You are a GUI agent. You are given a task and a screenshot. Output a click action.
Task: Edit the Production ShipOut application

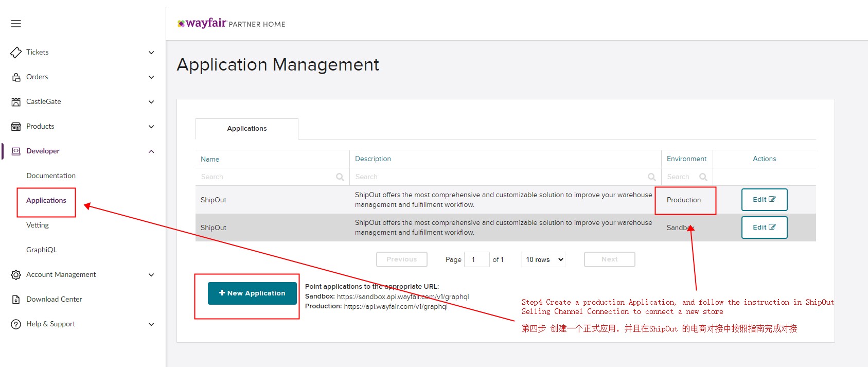[x=764, y=200]
